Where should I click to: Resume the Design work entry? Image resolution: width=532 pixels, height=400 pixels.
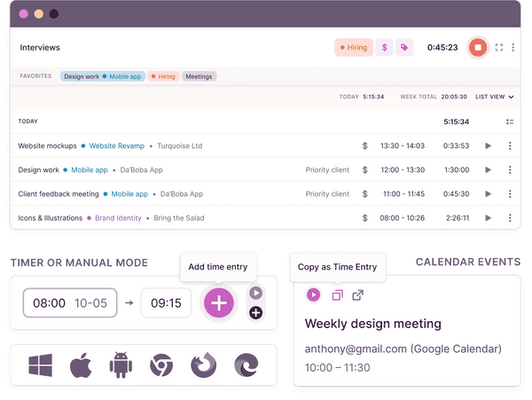(489, 169)
